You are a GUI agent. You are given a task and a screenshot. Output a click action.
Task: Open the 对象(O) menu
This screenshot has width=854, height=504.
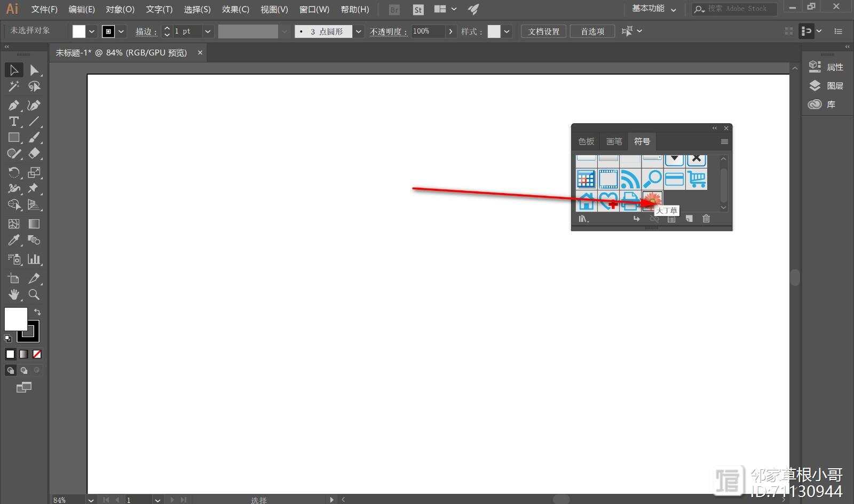pyautogui.click(x=120, y=10)
